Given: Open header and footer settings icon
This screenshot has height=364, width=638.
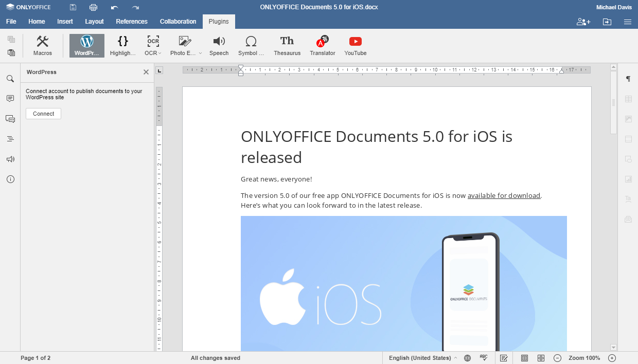Looking at the screenshot, I should tap(628, 139).
